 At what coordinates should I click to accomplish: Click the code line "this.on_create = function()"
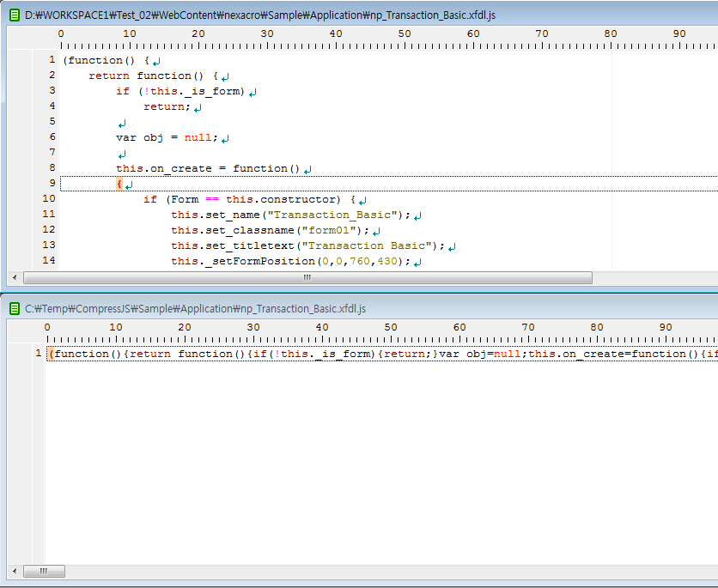pos(208,168)
